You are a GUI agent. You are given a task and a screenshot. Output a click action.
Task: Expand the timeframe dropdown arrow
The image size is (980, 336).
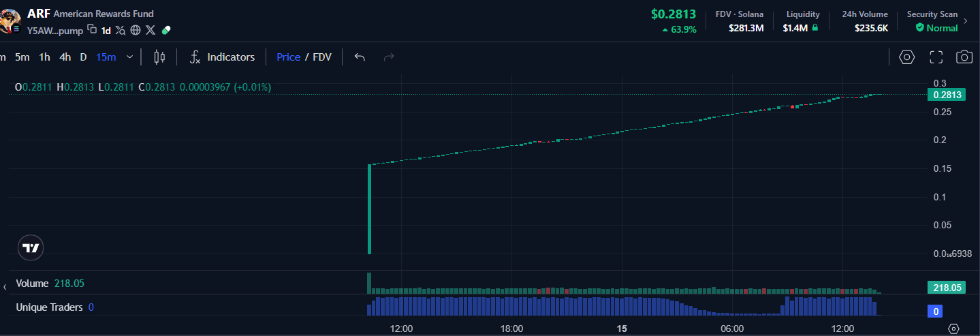pyautogui.click(x=129, y=57)
